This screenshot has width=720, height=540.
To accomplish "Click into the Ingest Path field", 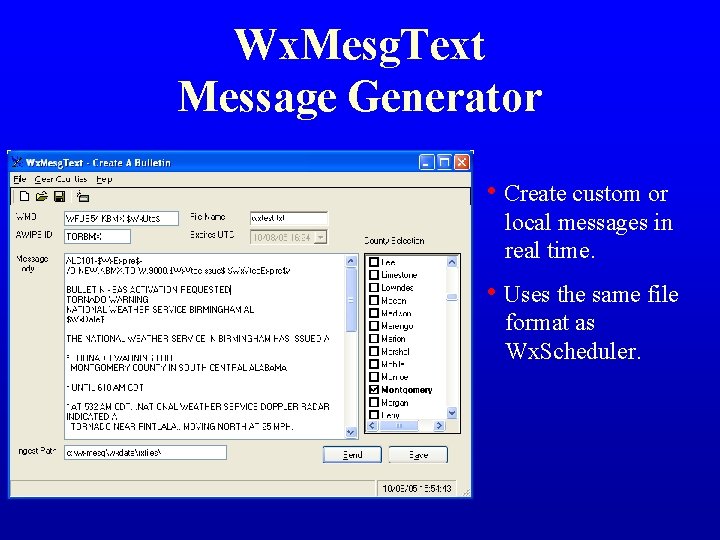I will pos(145,453).
